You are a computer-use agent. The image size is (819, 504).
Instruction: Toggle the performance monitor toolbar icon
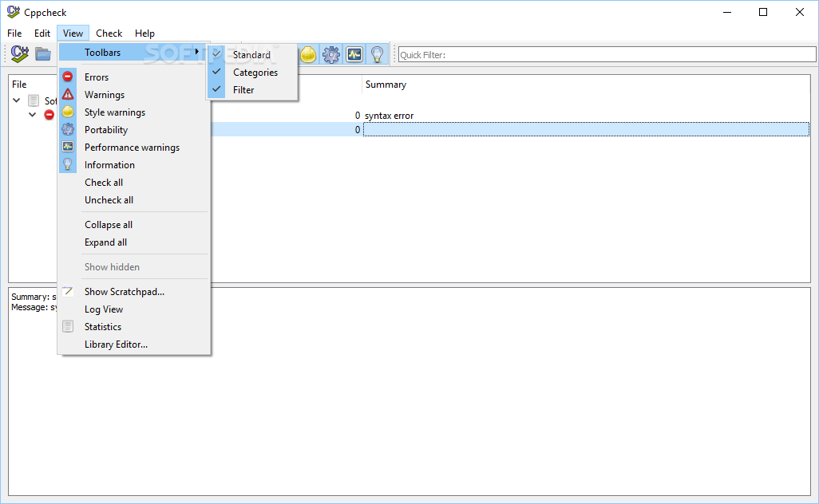click(354, 54)
